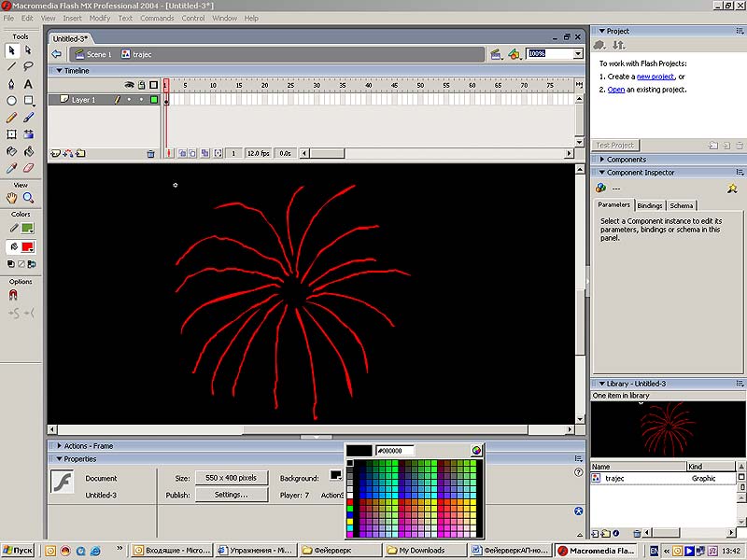Click the Delete Layer trash icon

click(x=150, y=153)
